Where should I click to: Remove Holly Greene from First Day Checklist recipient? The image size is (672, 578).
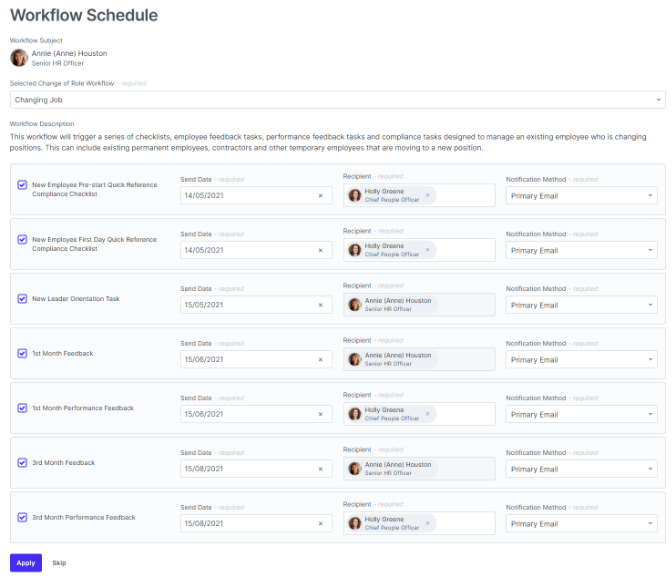tap(427, 251)
